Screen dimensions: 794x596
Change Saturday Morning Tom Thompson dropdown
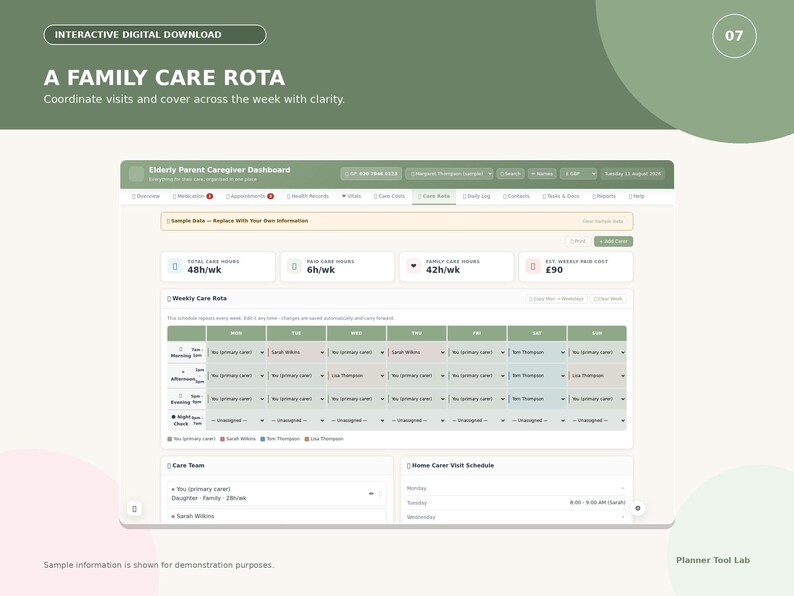pyautogui.click(x=537, y=352)
